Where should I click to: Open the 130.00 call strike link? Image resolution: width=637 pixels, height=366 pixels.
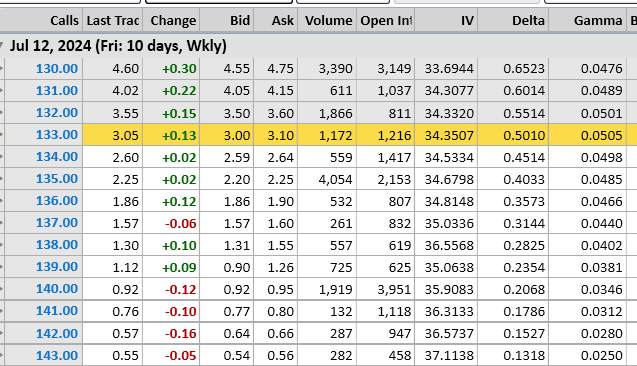56,69
